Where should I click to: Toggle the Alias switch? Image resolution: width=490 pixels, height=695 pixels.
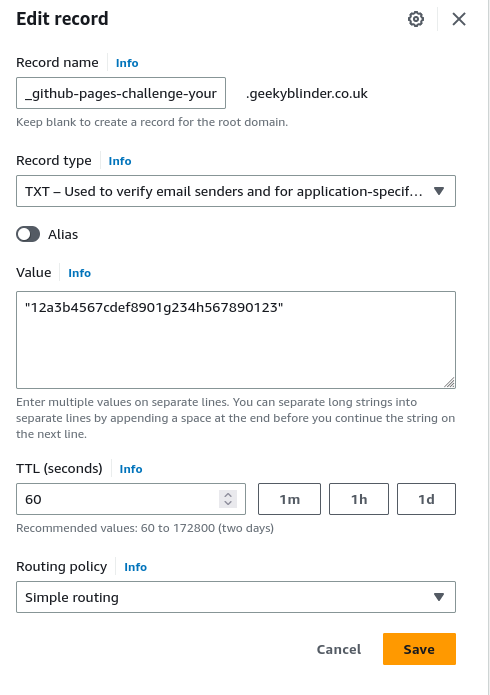pyautogui.click(x=28, y=234)
